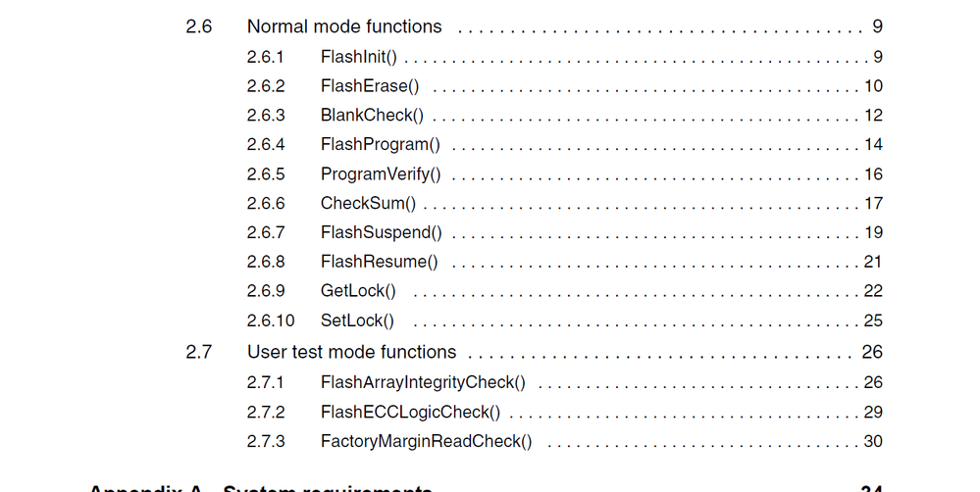Jump to the FactoryMarginReadCheck() section

(x=427, y=441)
